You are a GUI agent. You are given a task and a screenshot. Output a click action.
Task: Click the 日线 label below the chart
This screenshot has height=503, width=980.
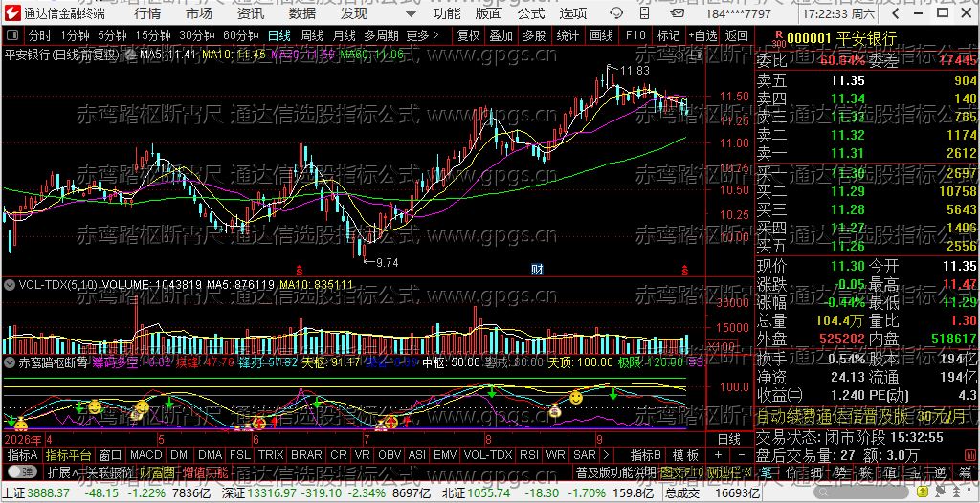pos(728,439)
